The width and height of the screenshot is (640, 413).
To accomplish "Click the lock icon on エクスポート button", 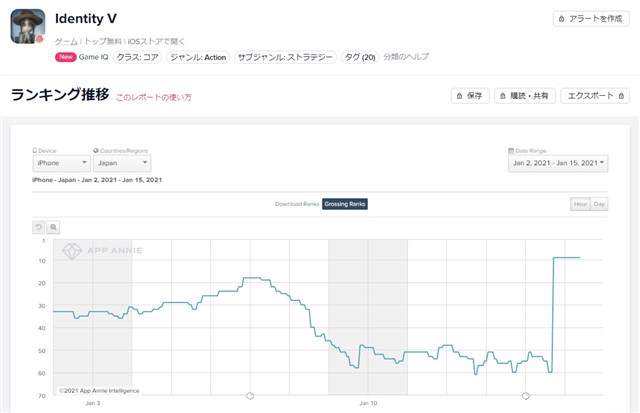I will 621,96.
